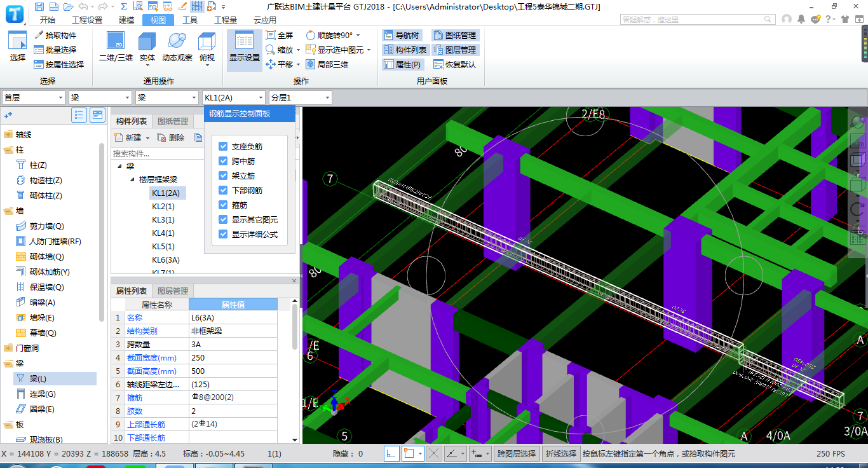Toggle 导航树 navigation tree panel
The image size is (868, 468).
pyautogui.click(x=402, y=35)
